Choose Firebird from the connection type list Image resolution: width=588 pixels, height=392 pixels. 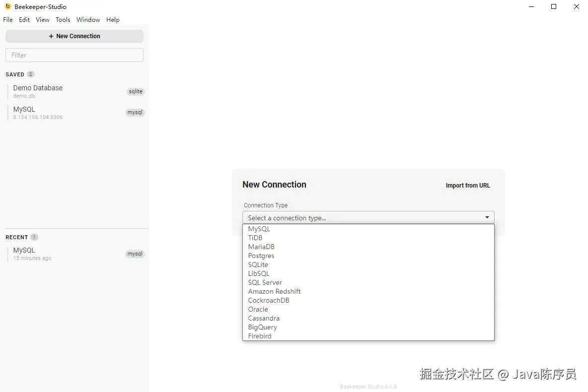368,336
